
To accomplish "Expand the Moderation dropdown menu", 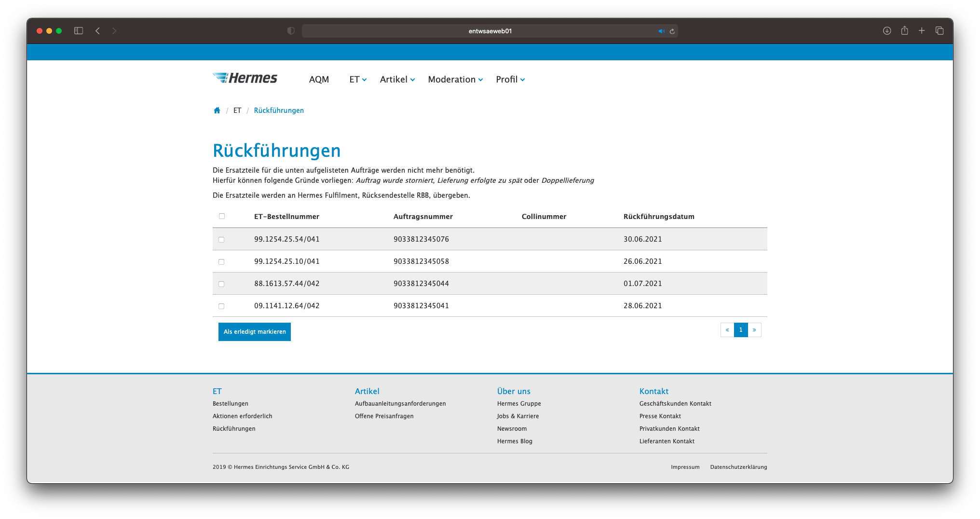I will tap(455, 80).
